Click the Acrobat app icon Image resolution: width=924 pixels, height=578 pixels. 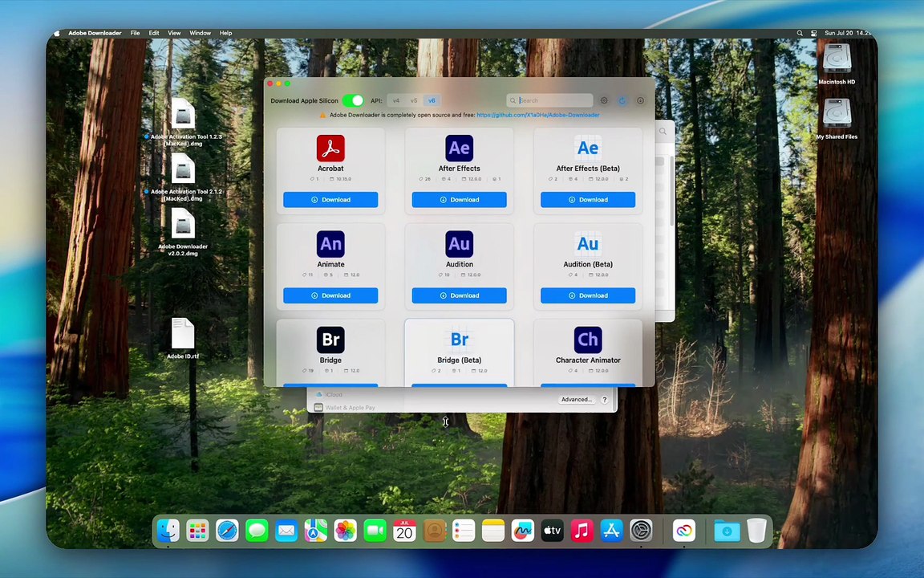pos(330,148)
